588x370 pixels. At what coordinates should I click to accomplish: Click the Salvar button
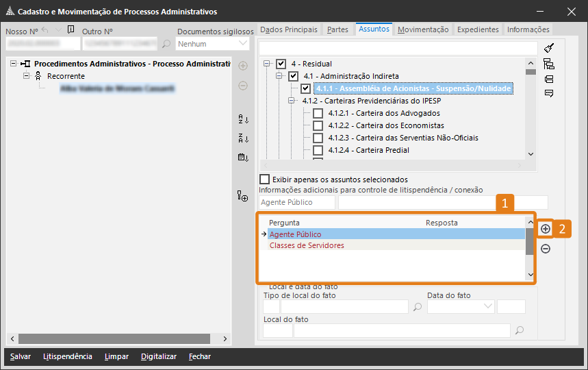(21, 356)
